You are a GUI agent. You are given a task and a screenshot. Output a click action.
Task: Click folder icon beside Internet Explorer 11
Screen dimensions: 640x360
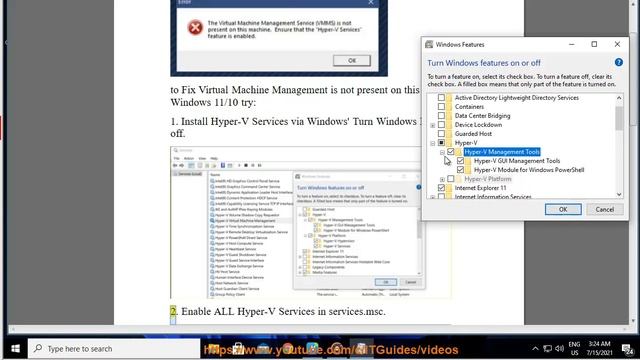coord(449,188)
